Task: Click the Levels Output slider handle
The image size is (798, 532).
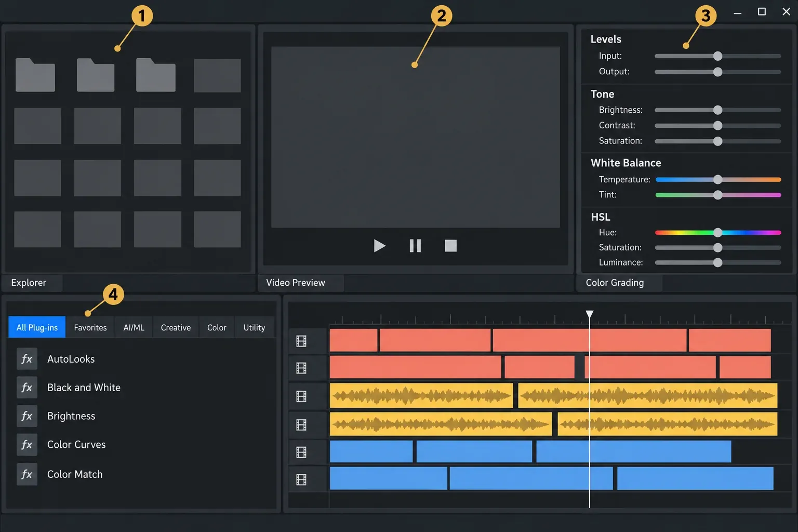Action: click(x=718, y=72)
